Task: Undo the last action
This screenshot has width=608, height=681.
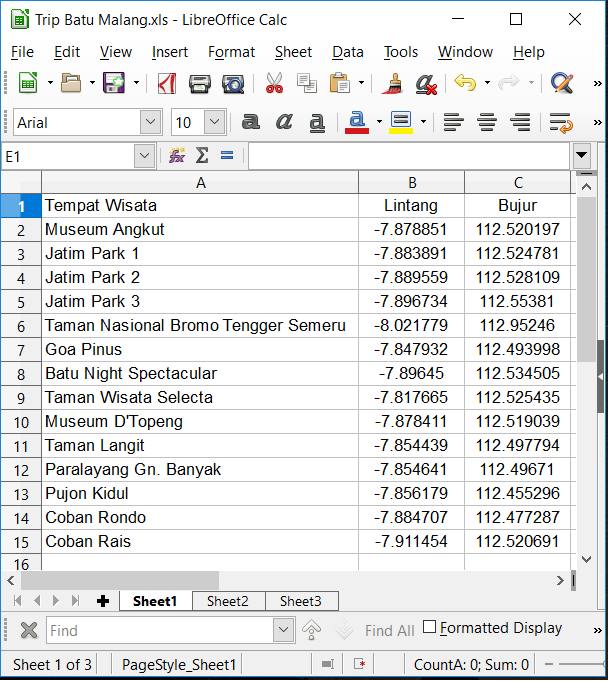Action: coord(465,83)
